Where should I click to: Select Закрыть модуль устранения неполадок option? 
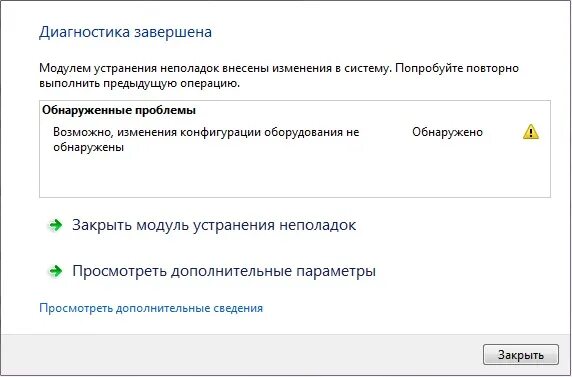[214, 225]
